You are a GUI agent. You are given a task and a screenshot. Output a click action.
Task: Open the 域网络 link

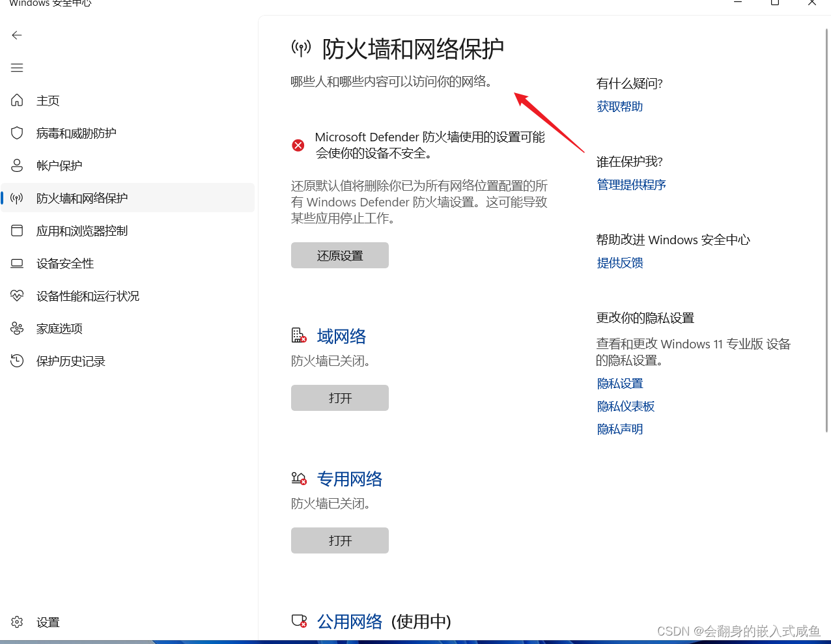341,336
